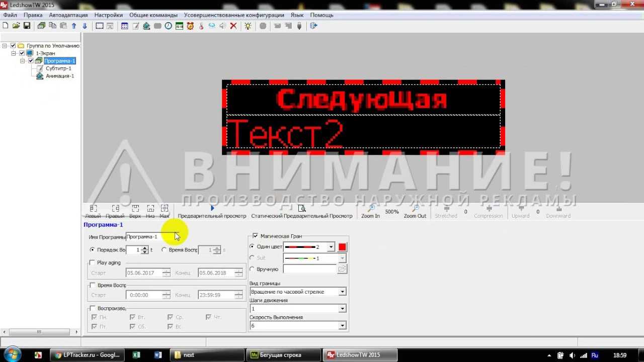Click the red border color swatch
Viewport: 644px width, 362px height.
click(x=342, y=247)
